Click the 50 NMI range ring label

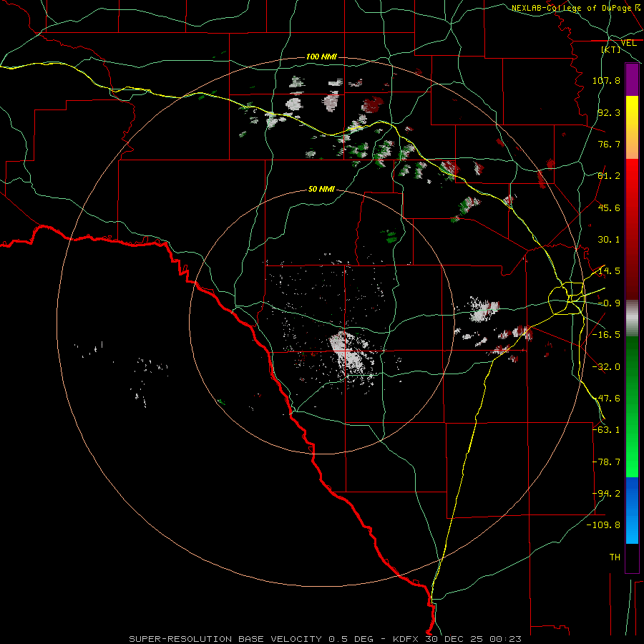pyautogui.click(x=321, y=189)
